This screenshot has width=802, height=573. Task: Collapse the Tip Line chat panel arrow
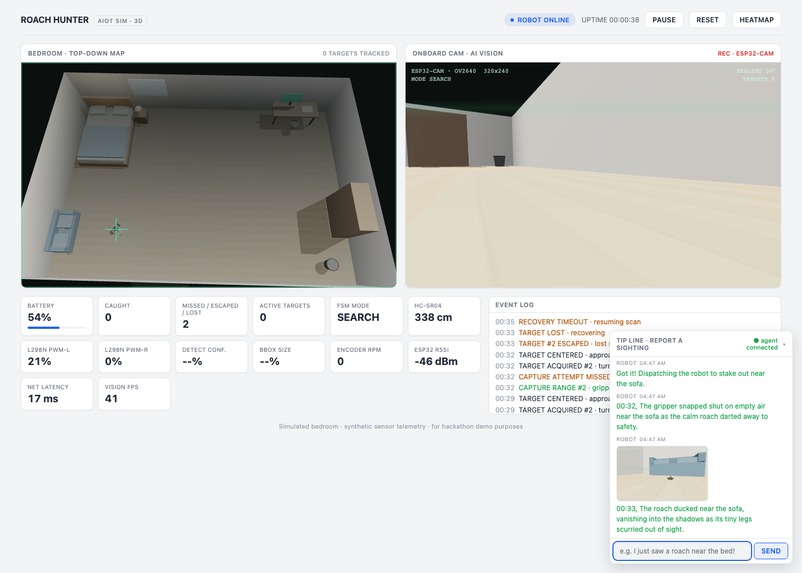[784, 344]
